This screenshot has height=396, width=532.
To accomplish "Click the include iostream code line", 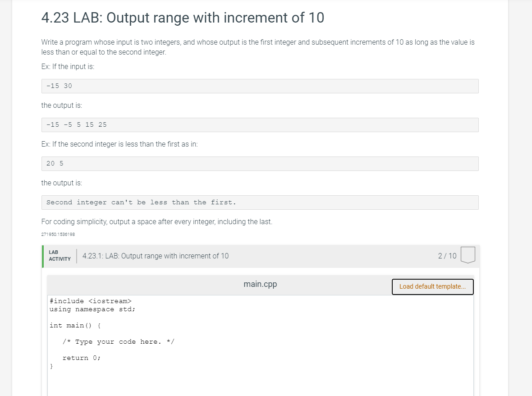I will click(90, 301).
